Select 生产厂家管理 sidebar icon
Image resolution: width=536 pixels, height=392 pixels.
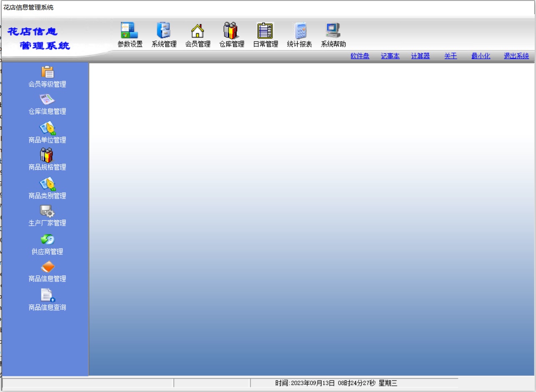tap(47, 211)
